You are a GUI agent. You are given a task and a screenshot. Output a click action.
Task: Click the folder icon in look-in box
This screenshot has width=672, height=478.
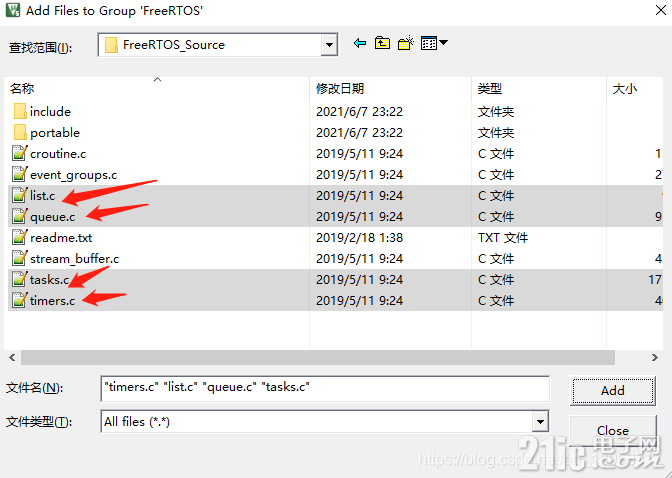(111, 45)
